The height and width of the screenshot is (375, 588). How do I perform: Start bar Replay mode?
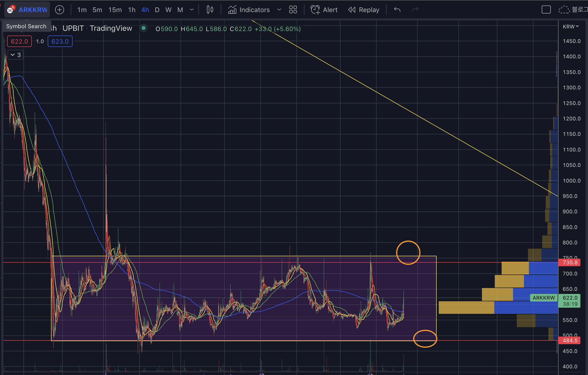point(364,10)
